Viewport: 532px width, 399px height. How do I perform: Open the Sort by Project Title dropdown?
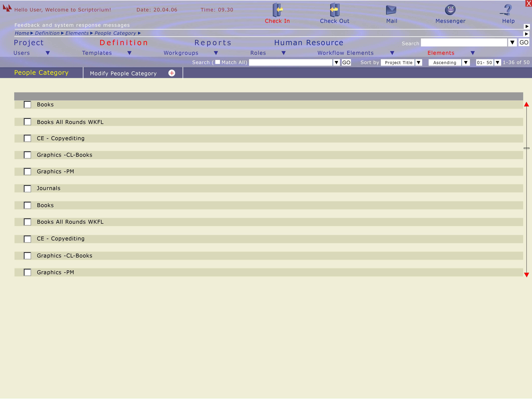(419, 63)
